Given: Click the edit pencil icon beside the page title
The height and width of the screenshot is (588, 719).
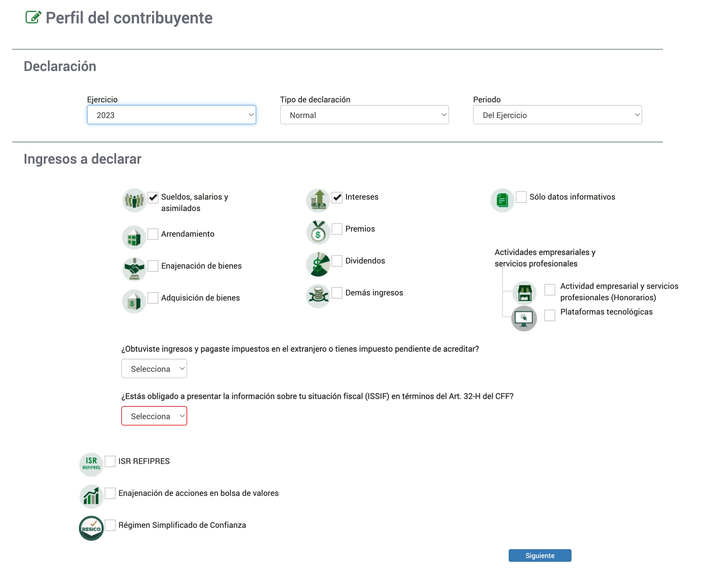Looking at the screenshot, I should coord(33,17).
